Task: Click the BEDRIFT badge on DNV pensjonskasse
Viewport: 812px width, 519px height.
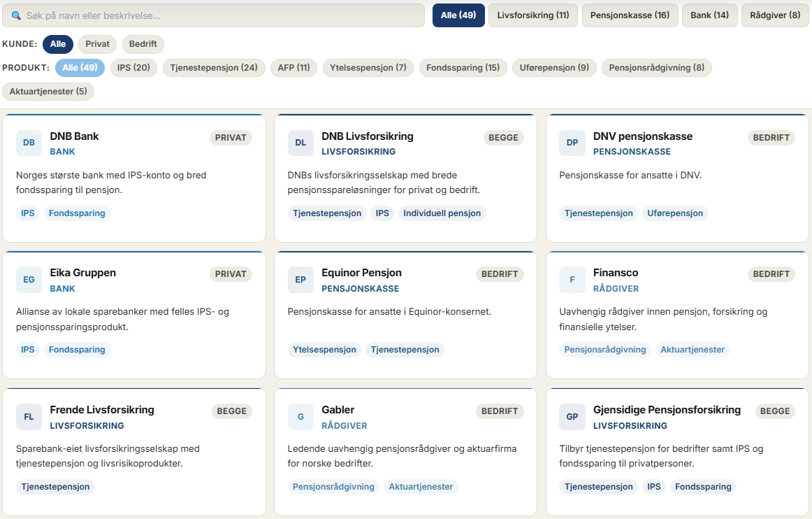Action: coord(771,137)
